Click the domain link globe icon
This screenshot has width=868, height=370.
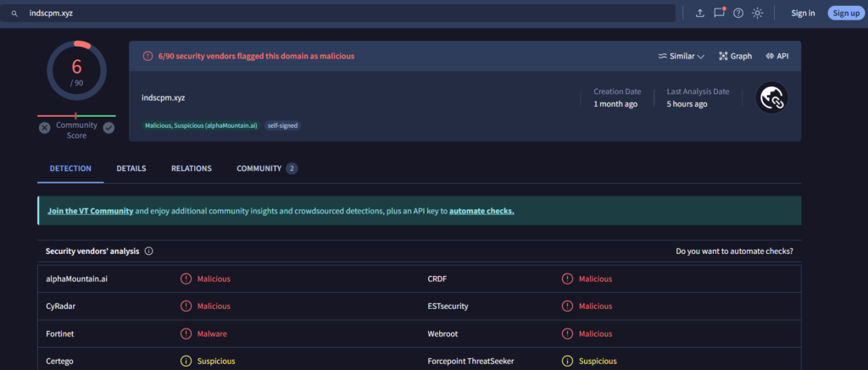(x=772, y=99)
